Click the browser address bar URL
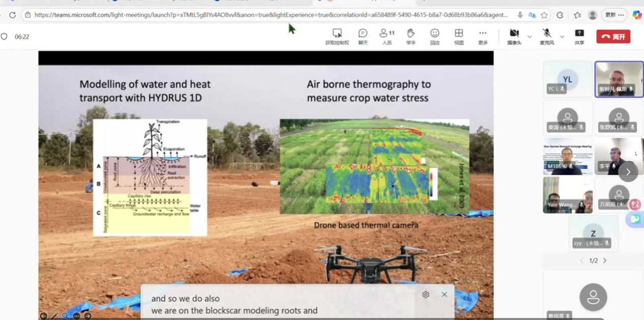 [271, 15]
